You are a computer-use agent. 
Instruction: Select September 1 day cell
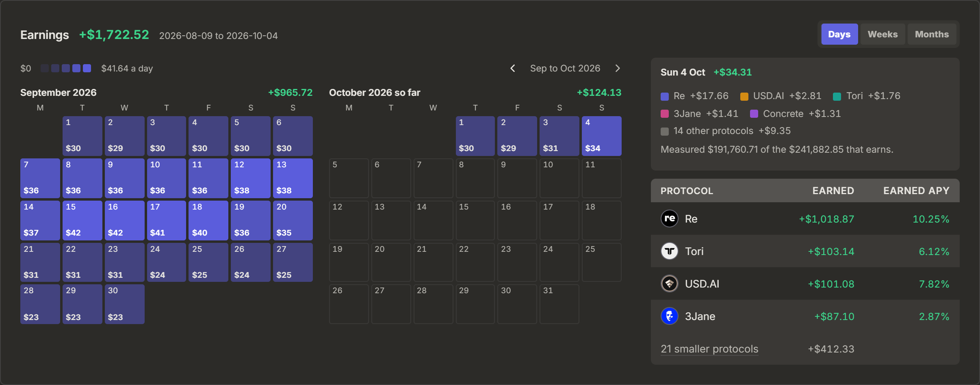click(x=82, y=136)
